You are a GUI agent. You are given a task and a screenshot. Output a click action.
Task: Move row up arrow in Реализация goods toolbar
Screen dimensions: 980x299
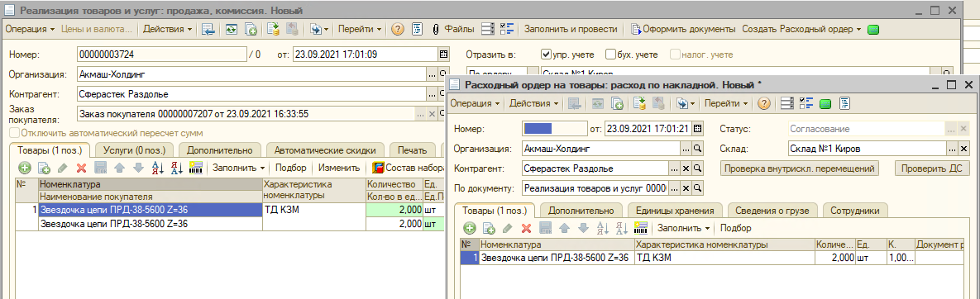coord(119,168)
